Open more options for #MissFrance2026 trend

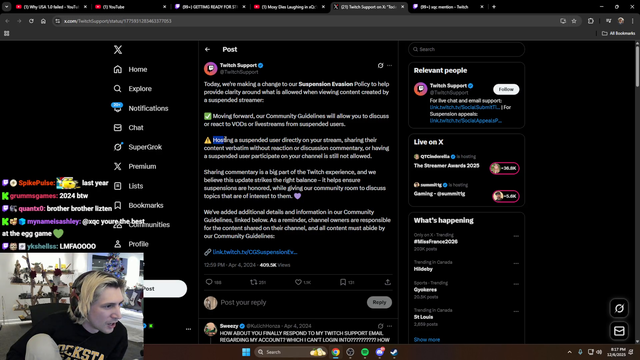[516, 236]
